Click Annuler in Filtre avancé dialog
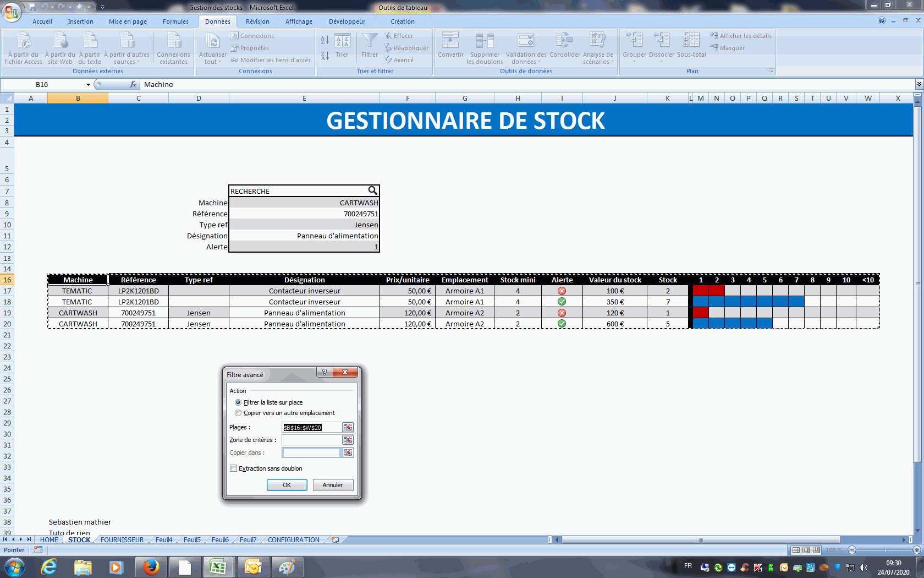 tap(333, 485)
